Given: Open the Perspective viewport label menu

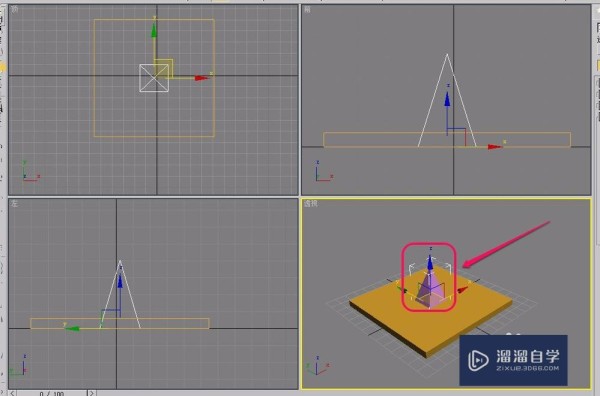Looking at the screenshot, I should pyautogui.click(x=310, y=204).
